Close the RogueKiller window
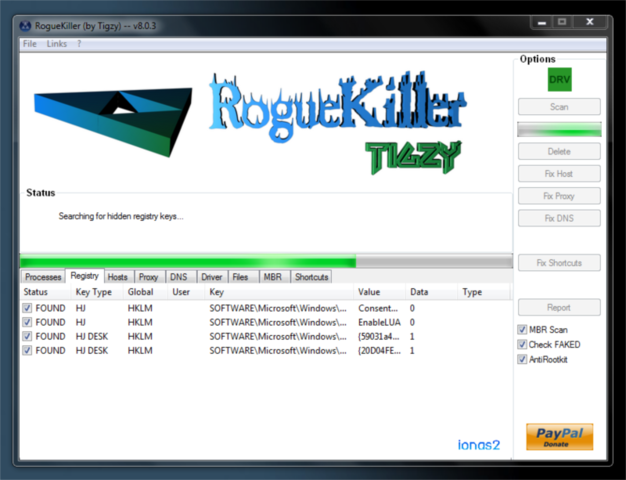This screenshot has height=480, width=626. [590, 22]
